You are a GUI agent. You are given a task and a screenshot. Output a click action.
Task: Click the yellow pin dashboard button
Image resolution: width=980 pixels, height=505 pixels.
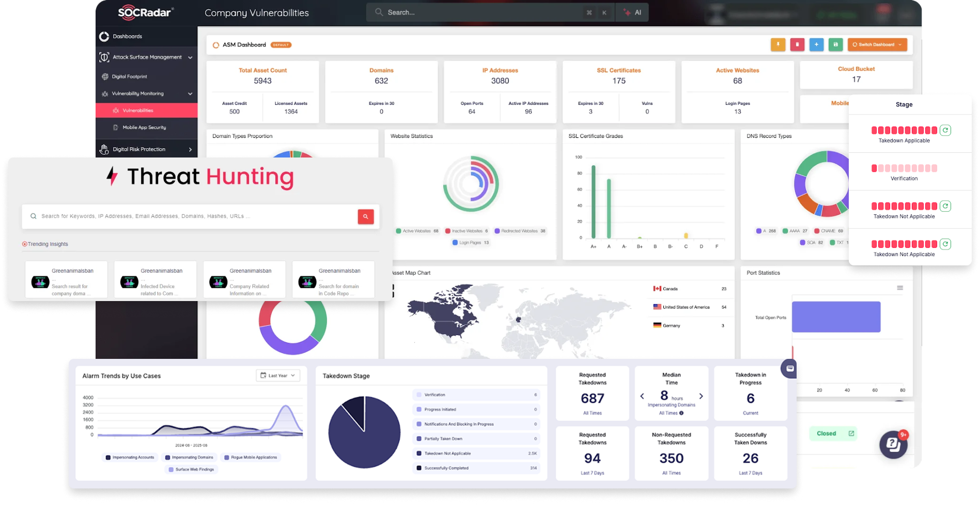click(x=778, y=45)
